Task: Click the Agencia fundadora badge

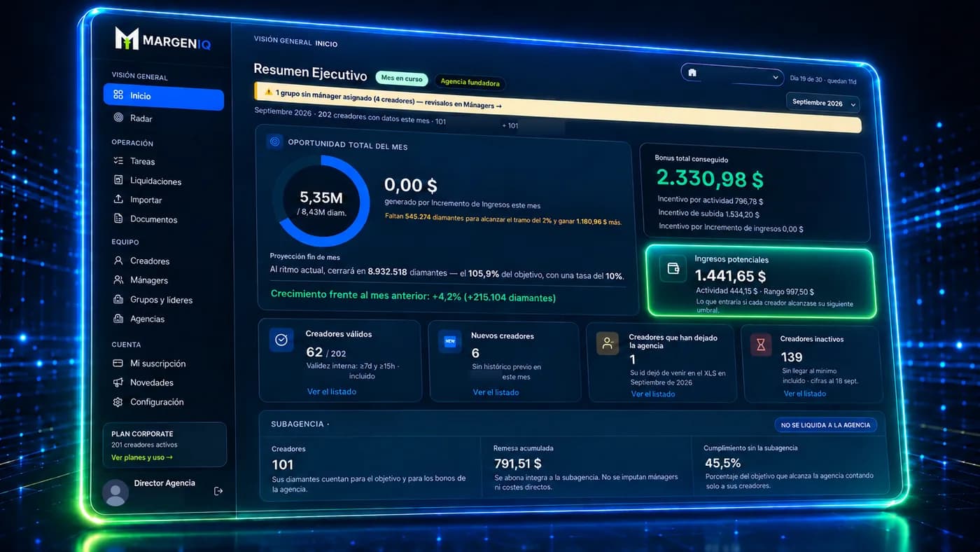Action: click(470, 83)
